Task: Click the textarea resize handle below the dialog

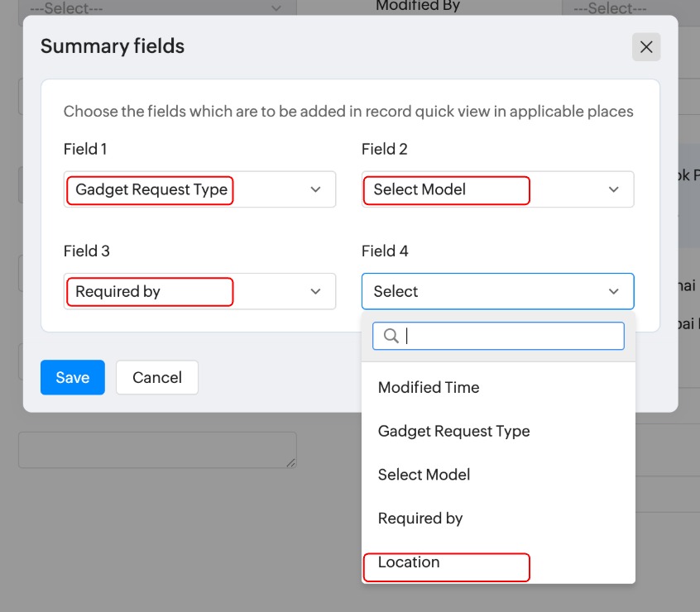Action: (290, 463)
